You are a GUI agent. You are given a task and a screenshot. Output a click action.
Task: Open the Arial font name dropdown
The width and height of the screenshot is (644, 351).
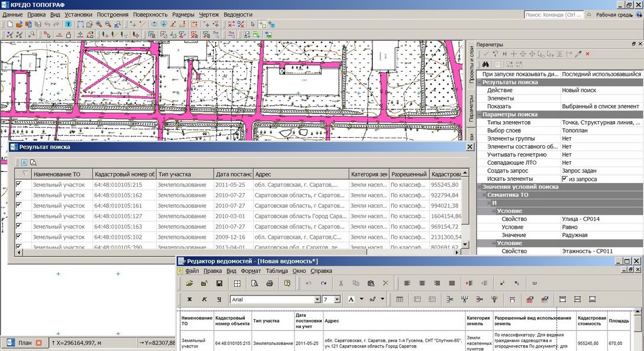coord(319,300)
